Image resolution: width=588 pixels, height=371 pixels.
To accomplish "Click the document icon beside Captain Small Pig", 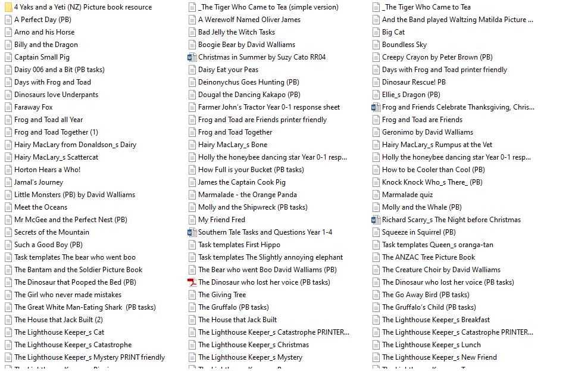I will click(x=8, y=57).
